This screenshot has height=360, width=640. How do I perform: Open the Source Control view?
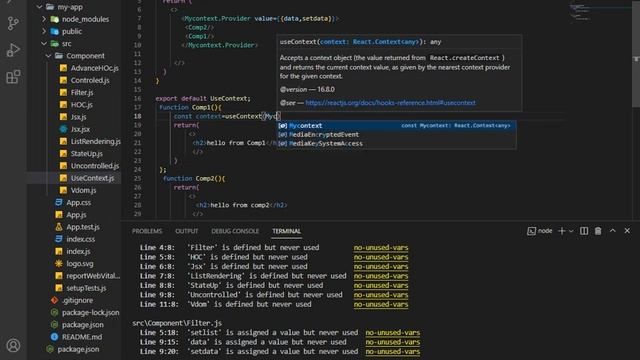(x=13, y=23)
